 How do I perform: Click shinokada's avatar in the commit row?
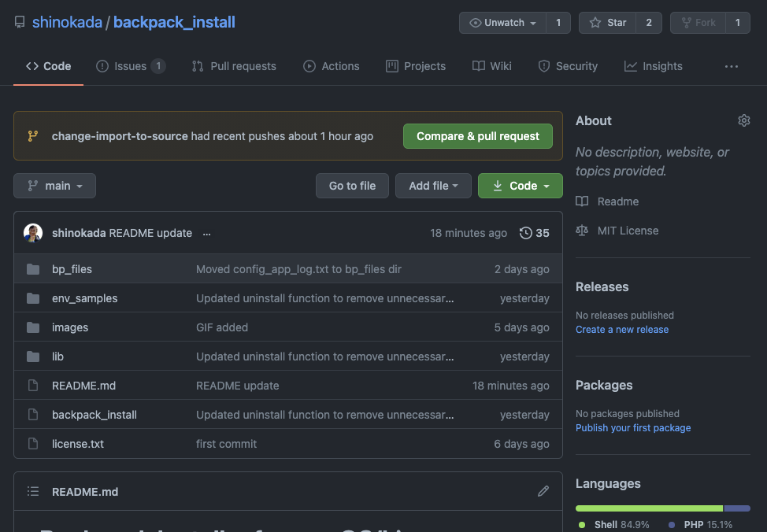(x=32, y=233)
